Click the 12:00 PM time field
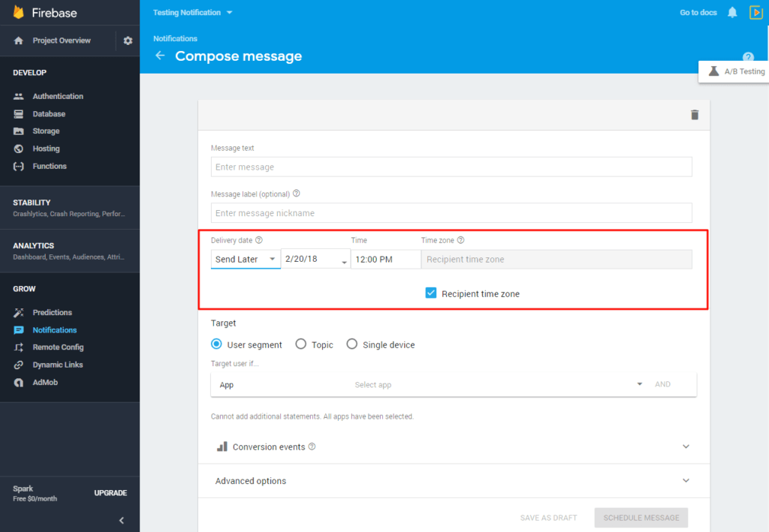The height and width of the screenshot is (532, 769). point(385,259)
